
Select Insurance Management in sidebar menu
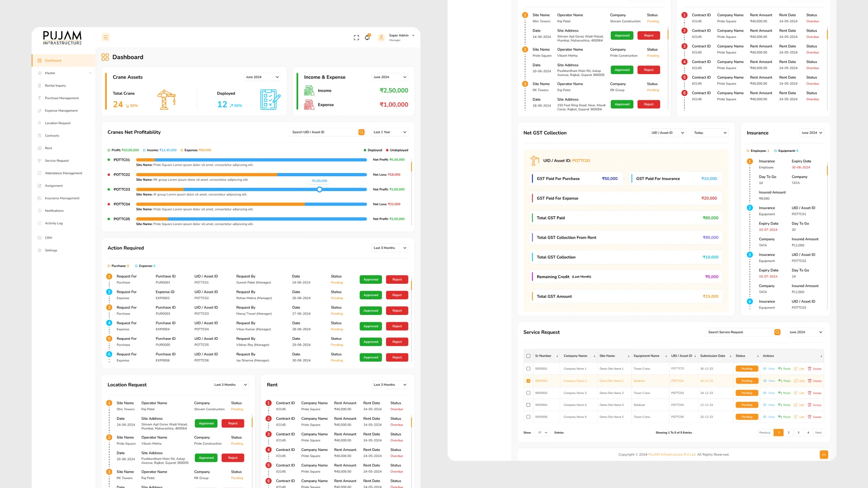(62, 198)
